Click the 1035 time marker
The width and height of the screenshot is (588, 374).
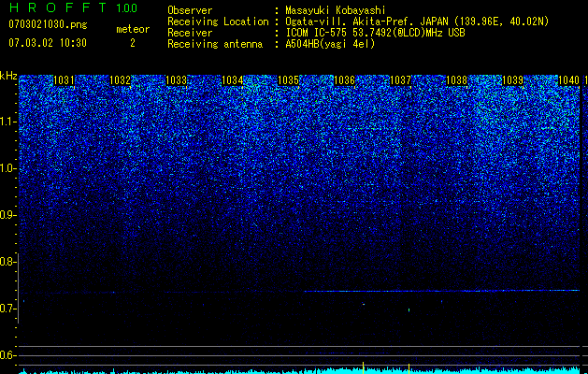click(x=288, y=80)
